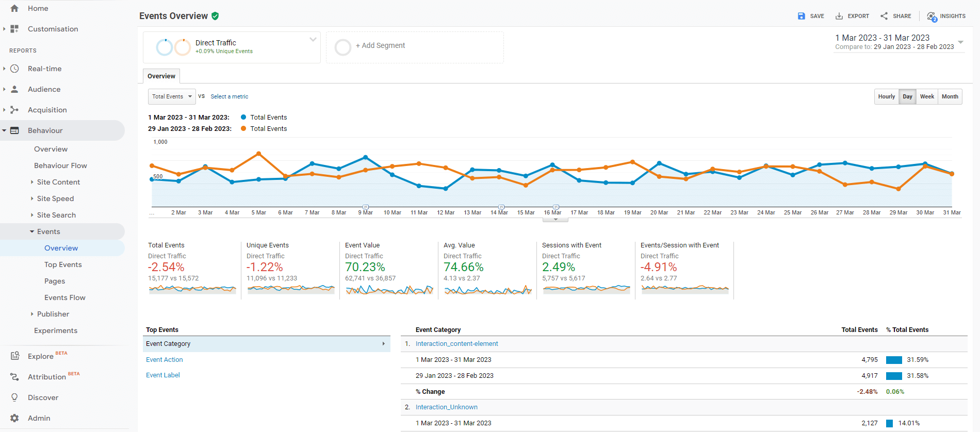Image resolution: width=980 pixels, height=432 pixels.
Task: Select the Overview report tab
Action: click(x=161, y=76)
